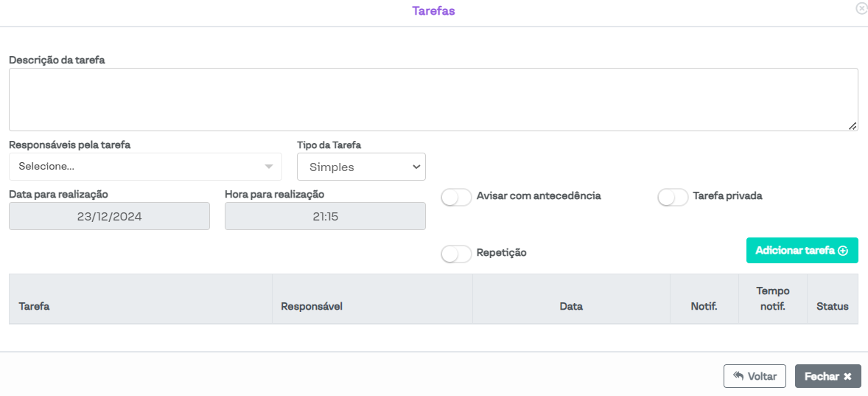Open the Tipo da Tarefa select box
This screenshot has width=868, height=396.
coord(361,167)
